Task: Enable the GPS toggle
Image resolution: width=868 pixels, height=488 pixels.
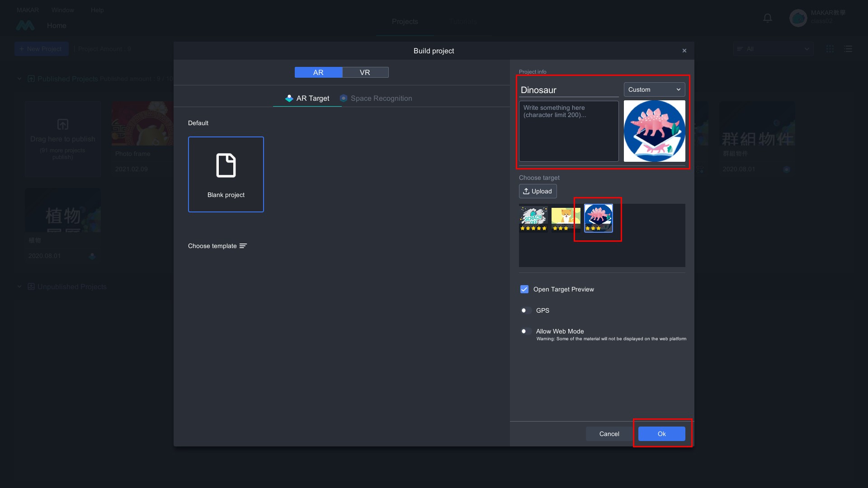Action: tap(525, 310)
